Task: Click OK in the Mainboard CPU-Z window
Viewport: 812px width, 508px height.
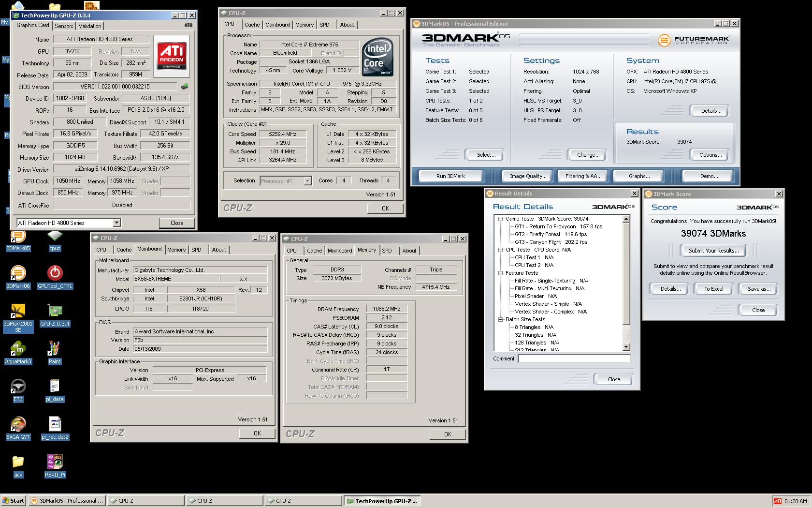Action: click(257, 433)
